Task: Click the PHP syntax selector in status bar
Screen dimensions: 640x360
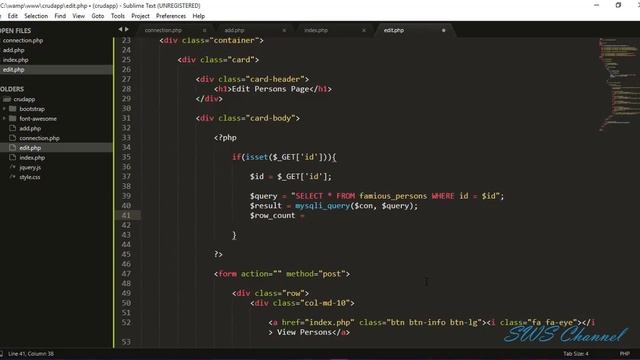Action: click(624, 354)
